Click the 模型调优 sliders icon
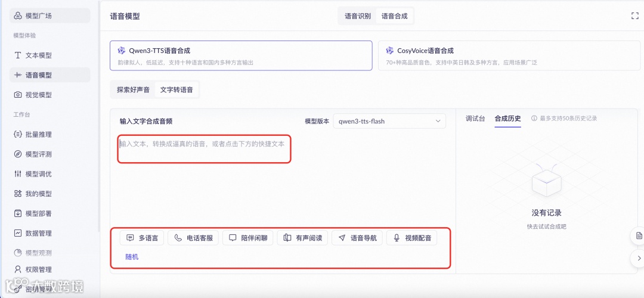644x298 pixels. point(18,173)
